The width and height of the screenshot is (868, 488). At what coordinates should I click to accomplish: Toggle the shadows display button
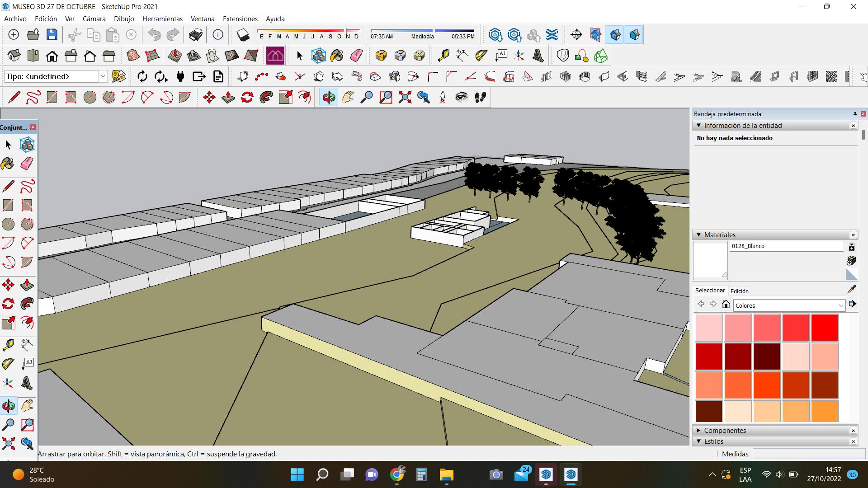coord(243,35)
